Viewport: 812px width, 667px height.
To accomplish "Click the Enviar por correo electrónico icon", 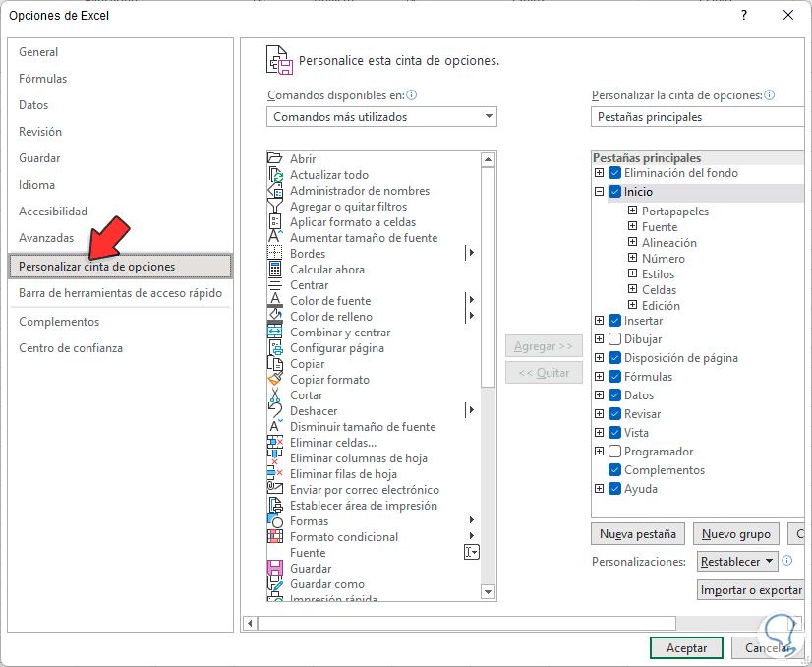I will coord(275,489).
